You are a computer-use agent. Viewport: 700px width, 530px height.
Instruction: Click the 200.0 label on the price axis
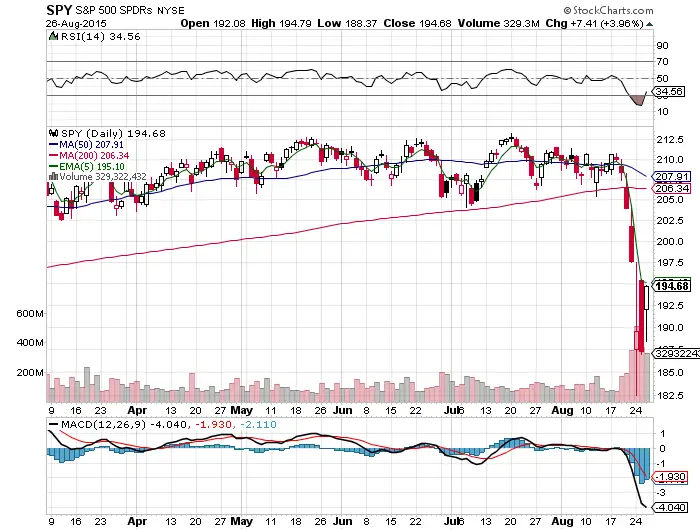(670, 242)
